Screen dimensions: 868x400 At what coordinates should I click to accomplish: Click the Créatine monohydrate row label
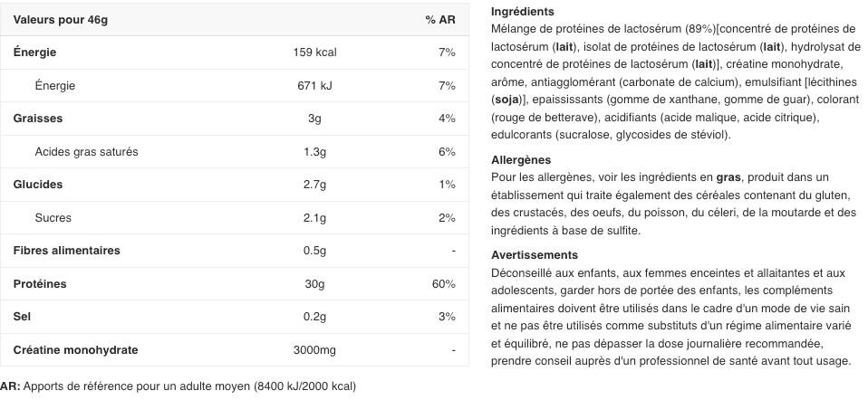pos(76,349)
